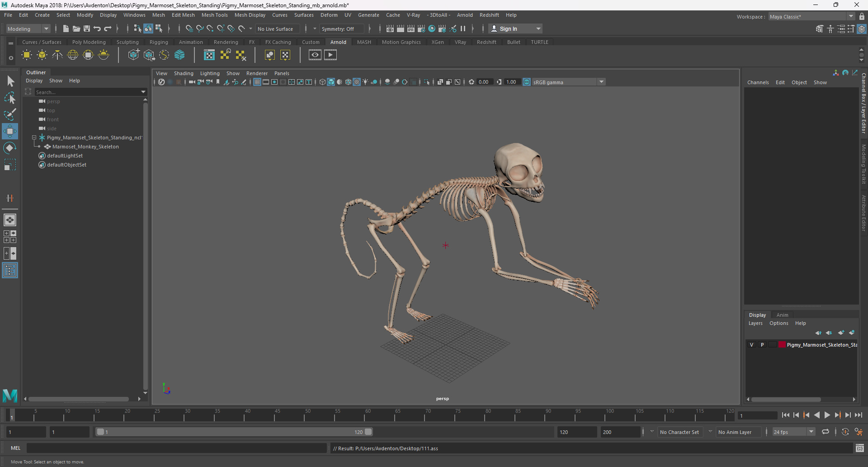Toggle snap to curves

pyautogui.click(x=199, y=29)
